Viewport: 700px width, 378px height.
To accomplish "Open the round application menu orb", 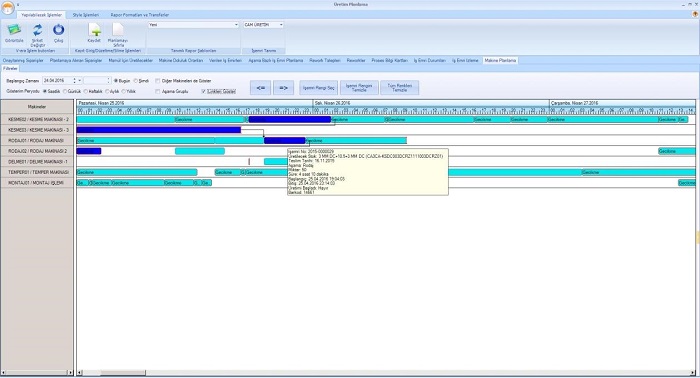I will tap(8, 8).
